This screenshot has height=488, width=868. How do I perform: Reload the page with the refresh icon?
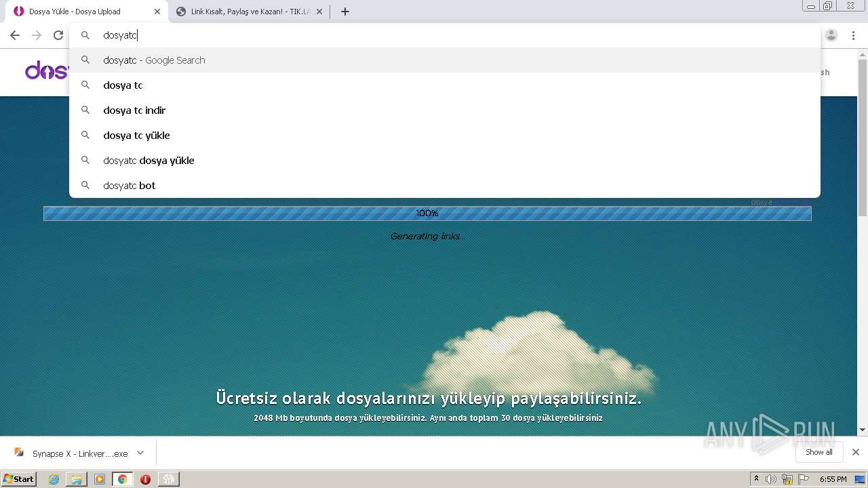click(58, 35)
